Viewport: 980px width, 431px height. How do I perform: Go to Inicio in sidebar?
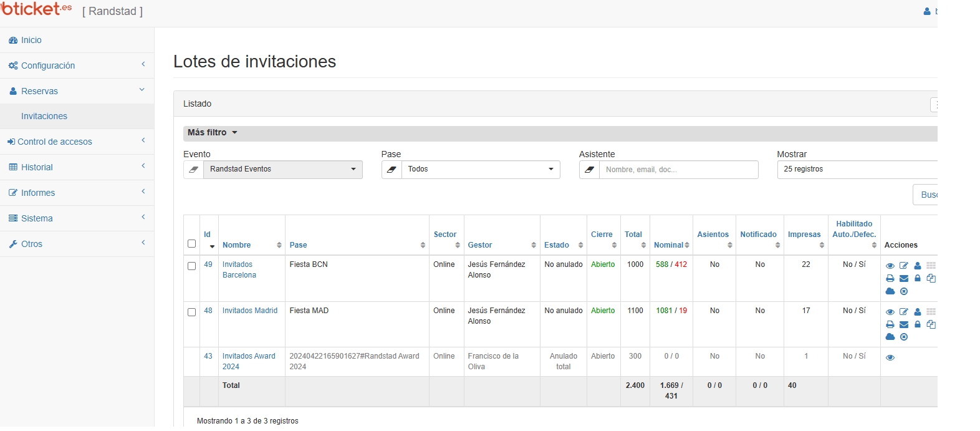77,40
